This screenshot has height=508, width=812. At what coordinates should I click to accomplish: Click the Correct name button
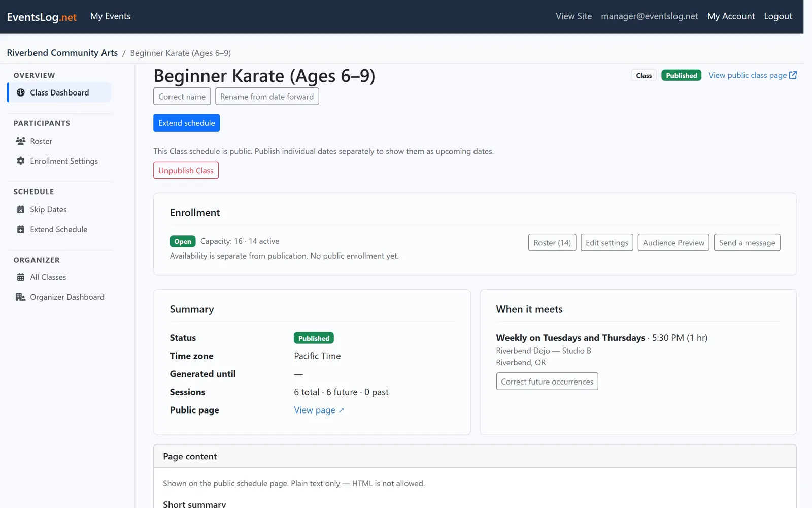click(x=182, y=97)
